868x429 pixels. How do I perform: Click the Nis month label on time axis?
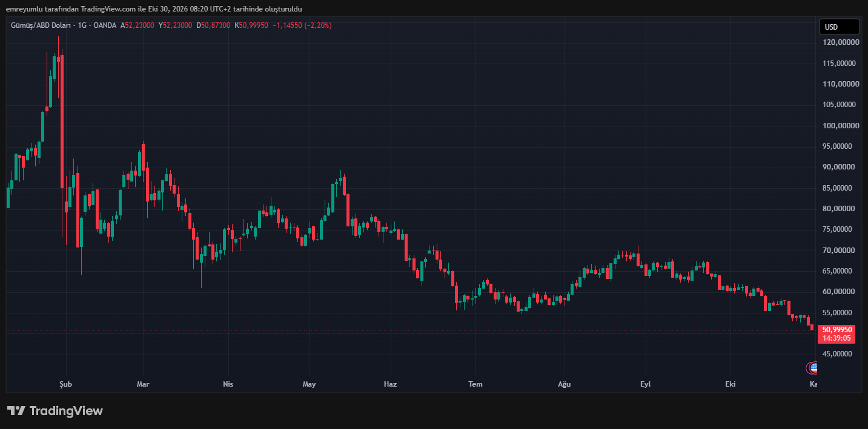228,384
